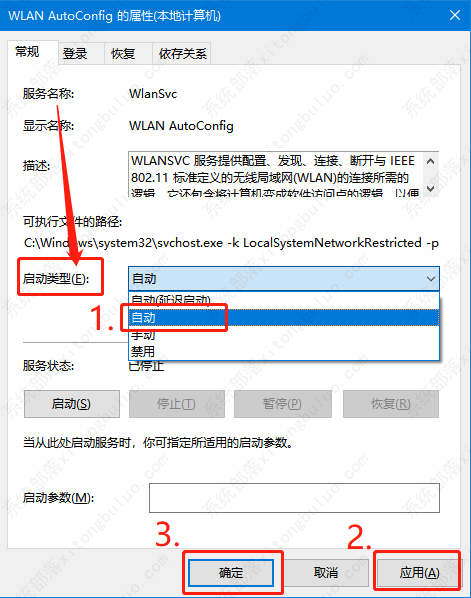The width and height of the screenshot is (471, 598).
Task: Click the 启动(S) service button
Action: pyautogui.click(x=72, y=404)
